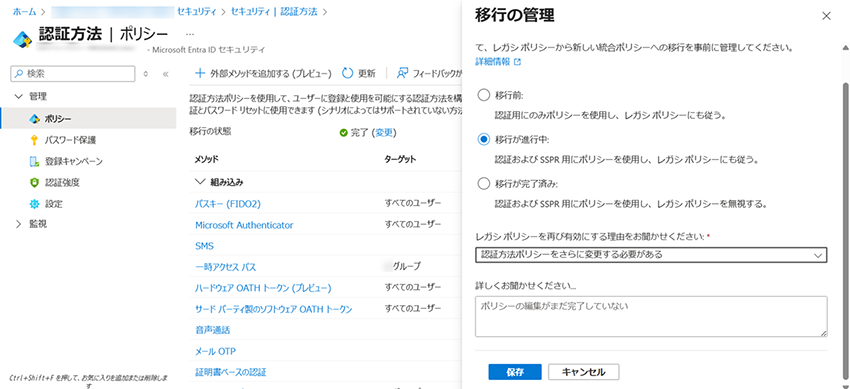
Task: Open the 音声通話 method link
Action: pos(212,330)
